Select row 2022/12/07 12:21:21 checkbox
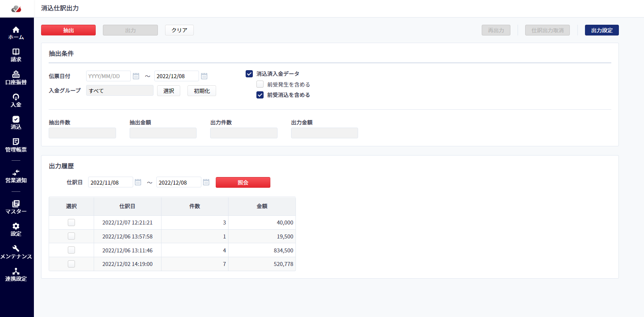 (x=71, y=222)
